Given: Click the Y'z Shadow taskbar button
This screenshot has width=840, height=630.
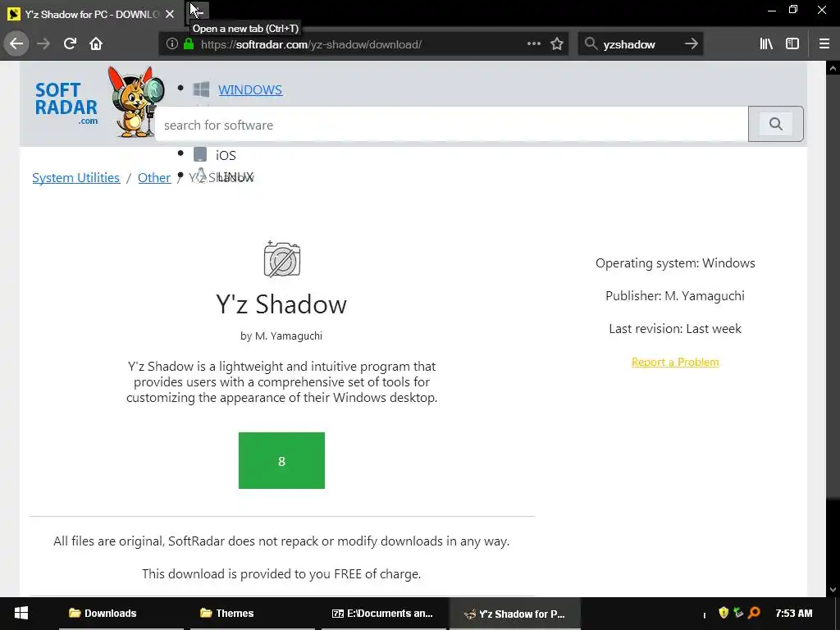Looking at the screenshot, I should pos(515,614).
